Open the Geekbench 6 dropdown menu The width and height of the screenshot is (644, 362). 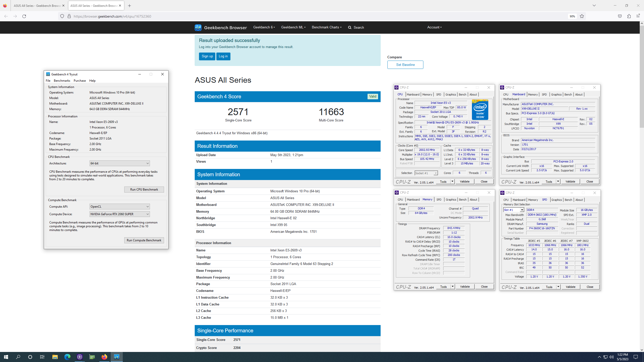point(264,27)
